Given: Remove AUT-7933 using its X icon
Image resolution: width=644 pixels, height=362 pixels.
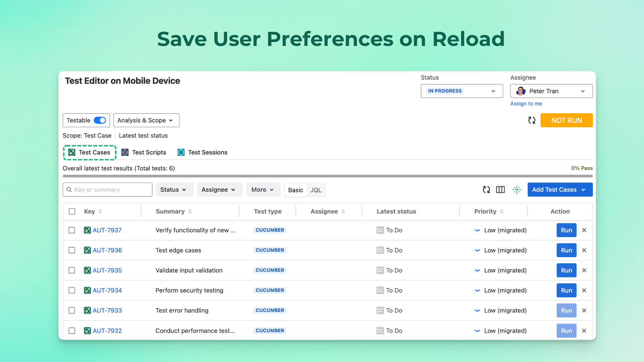Looking at the screenshot, I should click(584, 310).
